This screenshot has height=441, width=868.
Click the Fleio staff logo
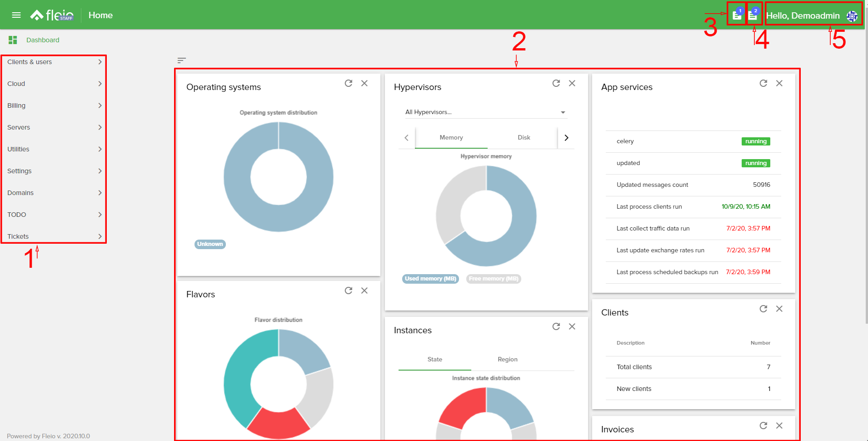pos(51,14)
